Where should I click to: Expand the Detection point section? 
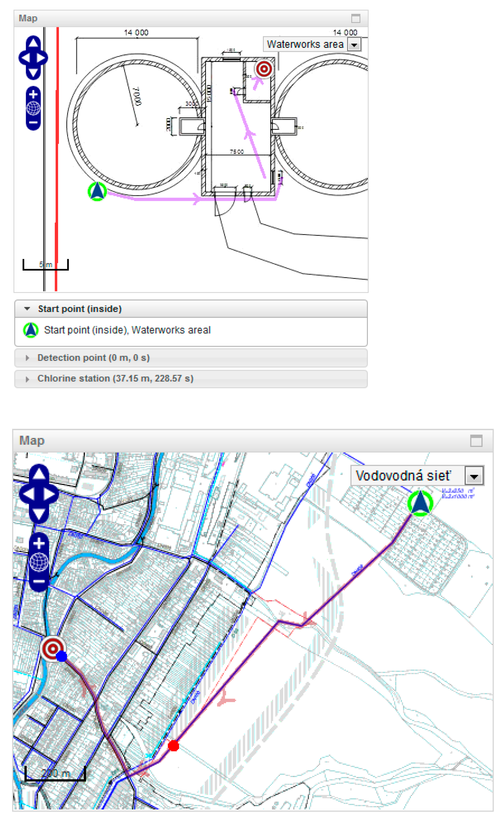[27, 358]
